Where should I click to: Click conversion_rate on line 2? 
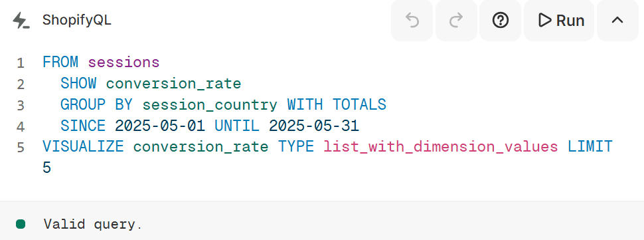click(173, 84)
